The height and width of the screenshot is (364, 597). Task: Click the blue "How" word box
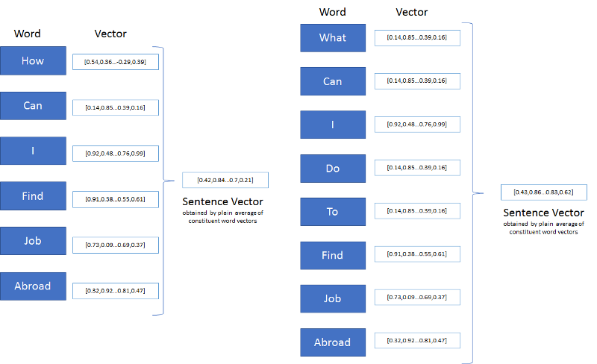click(33, 61)
